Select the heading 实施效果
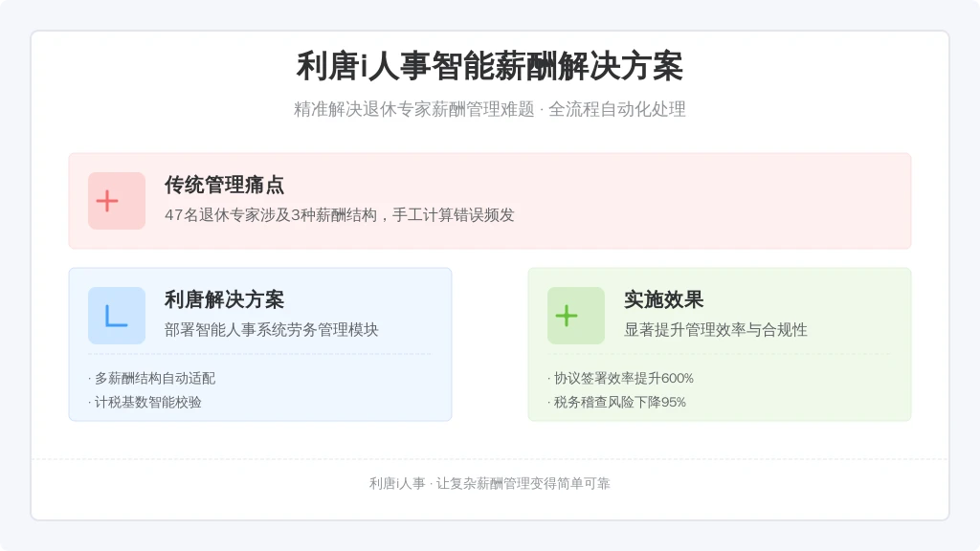Viewport: 980px width, 551px height. pyautogui.click(x=664, y=299)
